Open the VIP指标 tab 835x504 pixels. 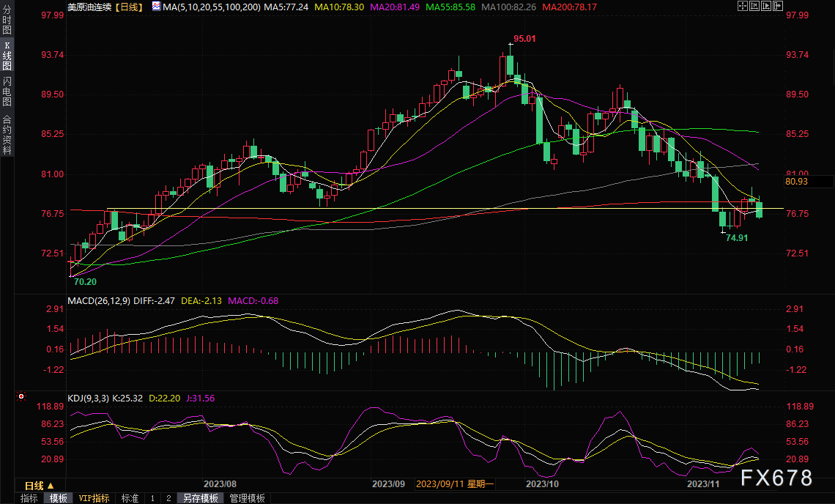(94, 498)
